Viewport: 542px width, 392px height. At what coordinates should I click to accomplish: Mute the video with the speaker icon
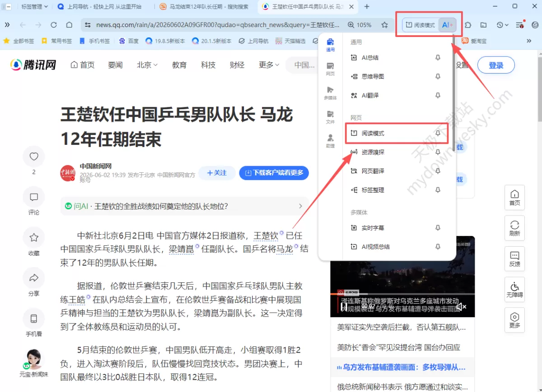[x=461, y=307]
